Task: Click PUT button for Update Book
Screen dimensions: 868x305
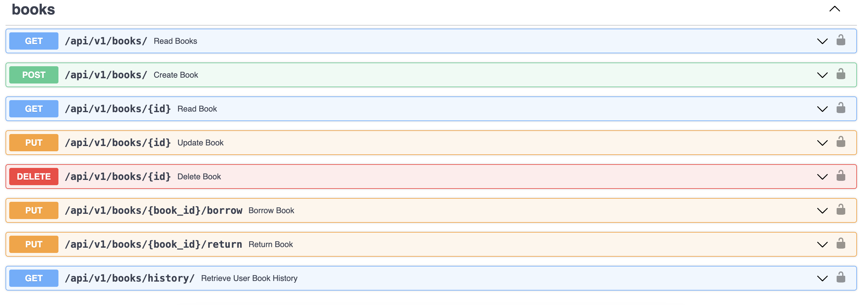Action: click(x=34, y=143)
